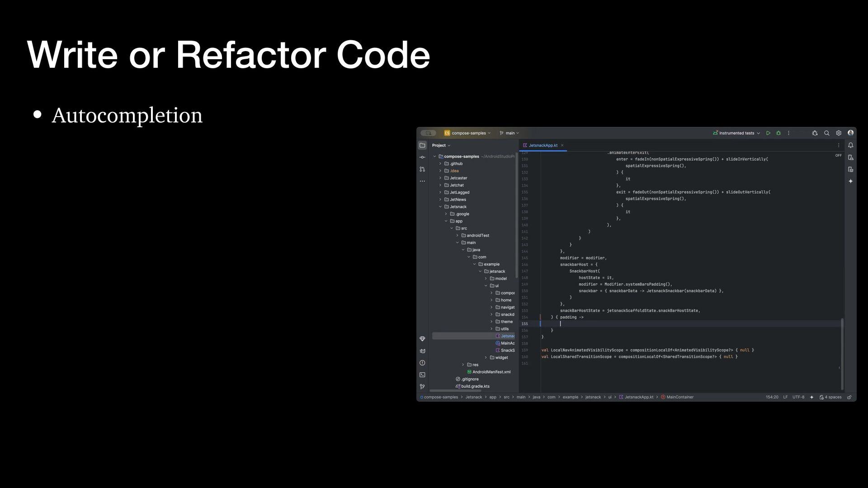Open the Project view selector header

click(x=441, y=145)
